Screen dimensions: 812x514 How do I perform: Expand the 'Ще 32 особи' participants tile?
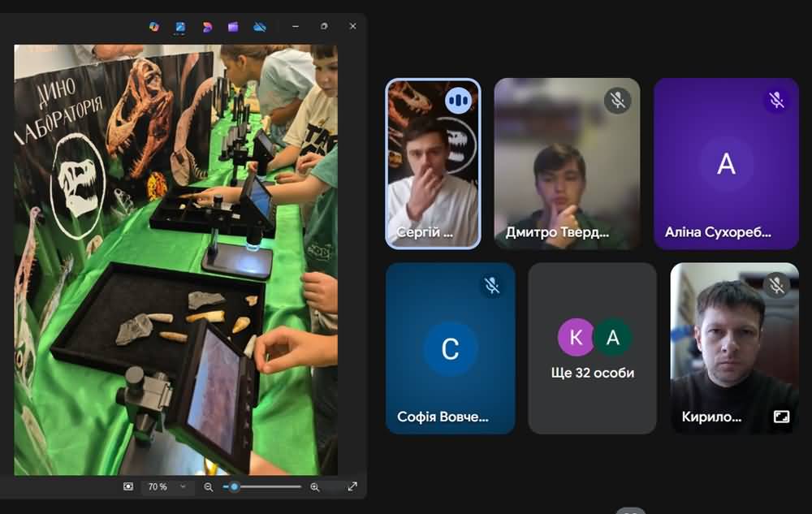592,348
